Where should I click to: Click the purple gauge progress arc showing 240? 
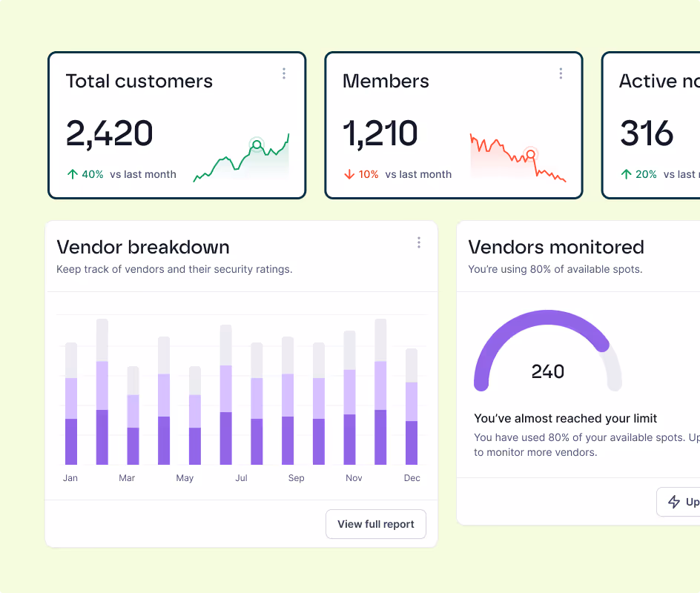(x=547, y=314)
